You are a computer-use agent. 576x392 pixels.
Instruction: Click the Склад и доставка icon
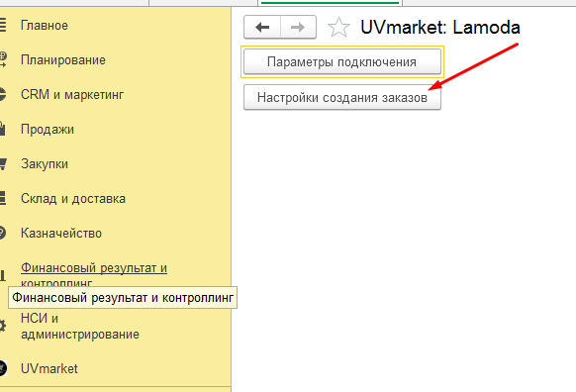pos(3,198)
